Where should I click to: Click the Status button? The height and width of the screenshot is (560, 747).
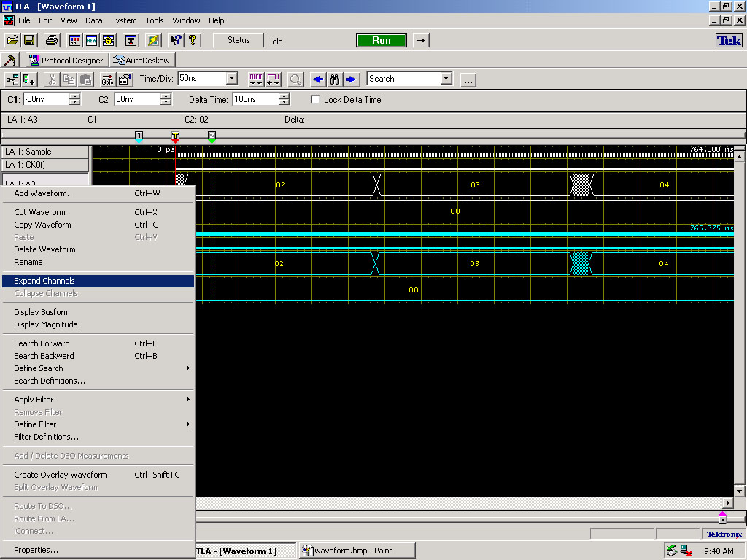(x=238, y=41)
